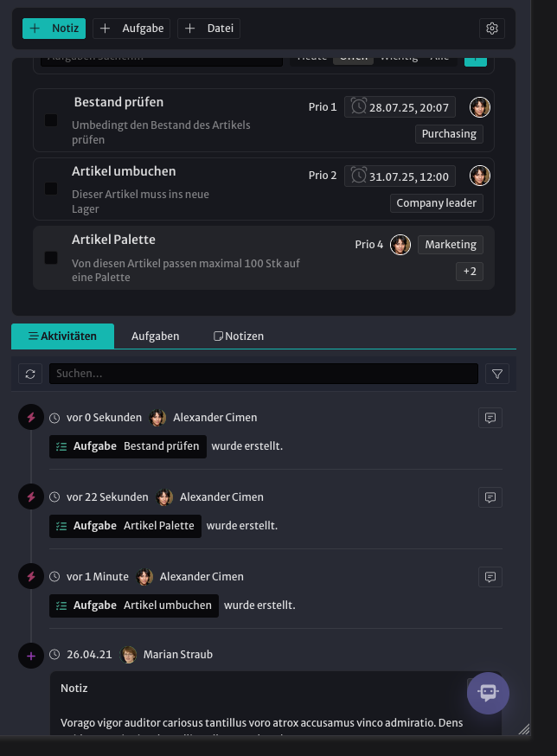Focus the 'Suchen...' activity search field
Viewport: 557px width, 756px height.
pos(264,374)
